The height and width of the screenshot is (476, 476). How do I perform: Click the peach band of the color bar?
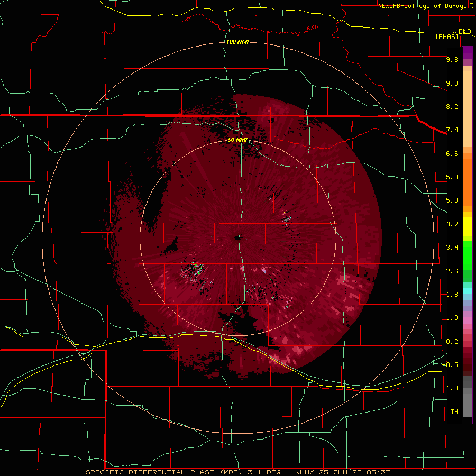(467, 108)
